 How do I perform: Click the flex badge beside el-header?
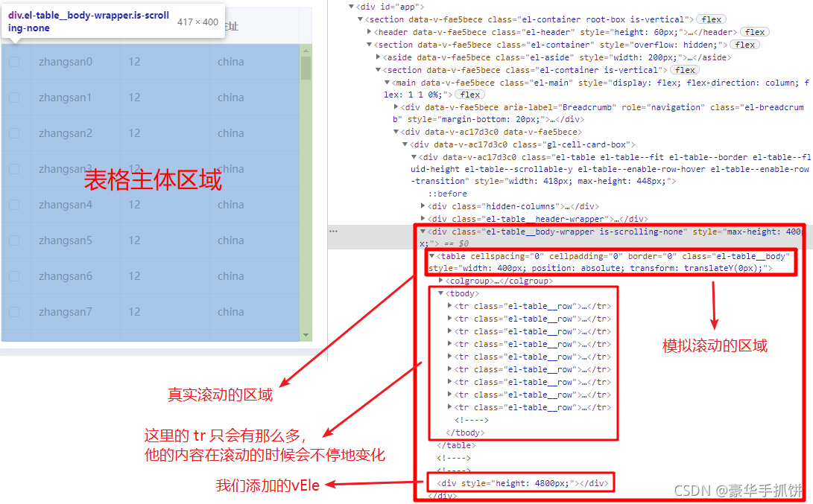click(x=754, y=32)
